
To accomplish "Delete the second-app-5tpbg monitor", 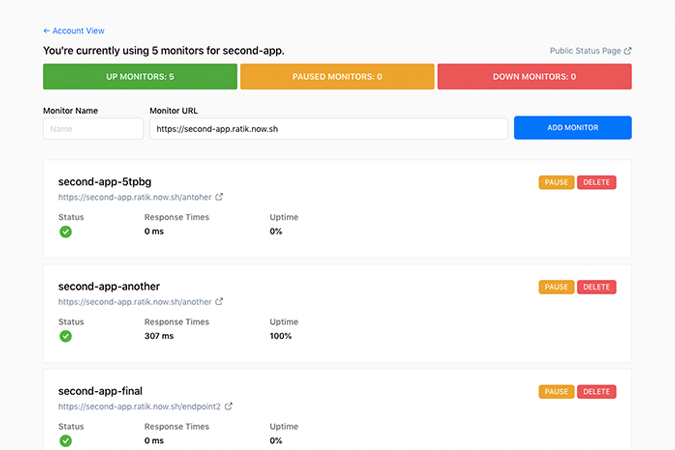I will tap(597, 182).
